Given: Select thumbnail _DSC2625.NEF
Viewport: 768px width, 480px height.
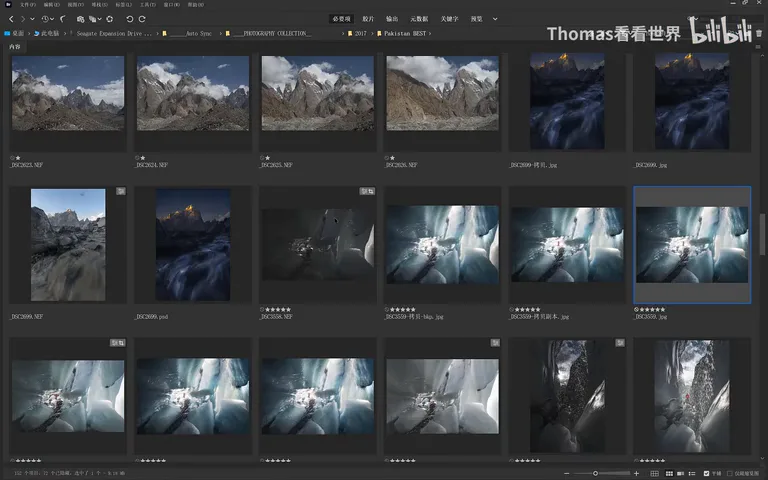Looking at the screenshot, I should [318, 93].
